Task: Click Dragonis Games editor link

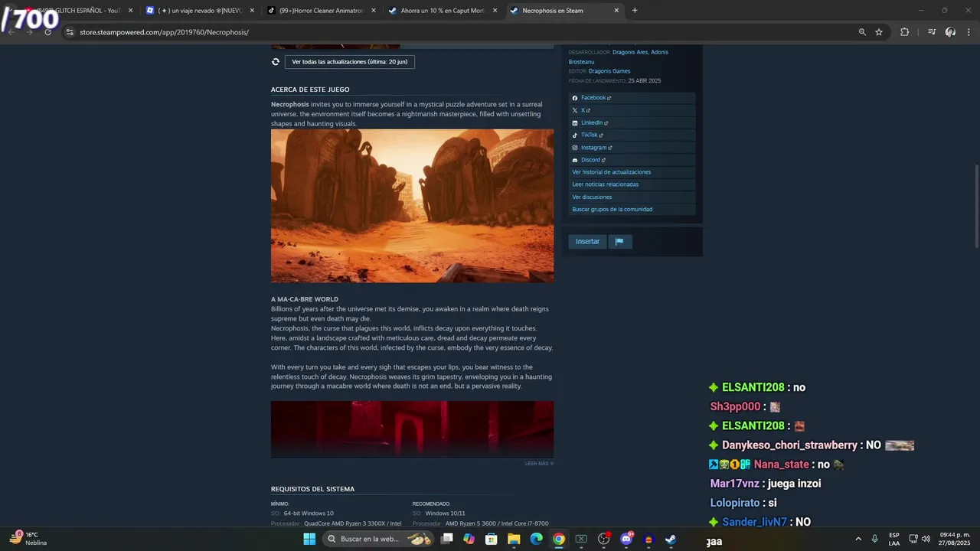Action: pyautogui.click(x=609, y=71)
